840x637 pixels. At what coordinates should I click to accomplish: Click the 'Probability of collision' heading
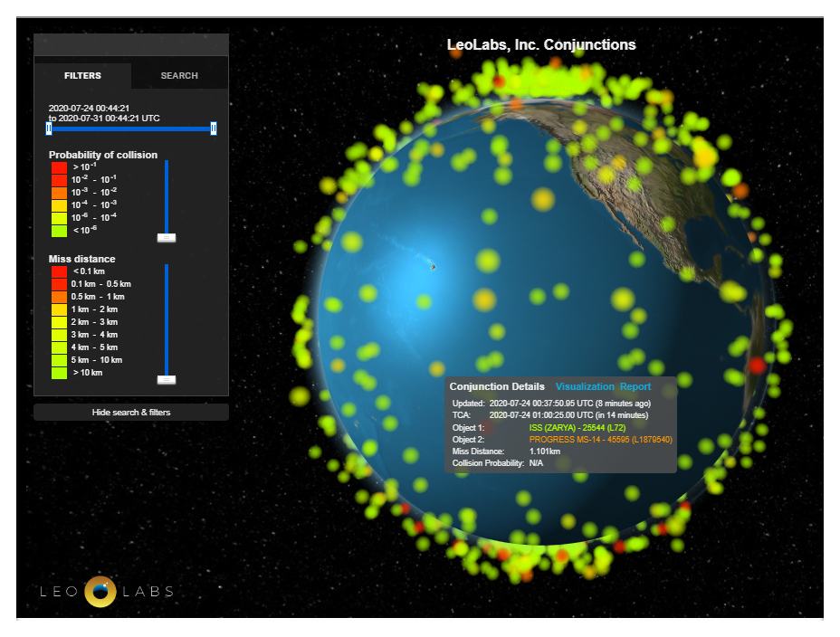point(103,155)
